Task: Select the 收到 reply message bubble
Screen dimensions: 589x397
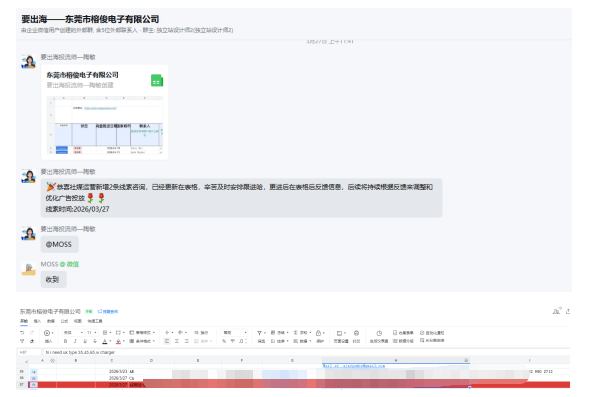Action: 53,279
